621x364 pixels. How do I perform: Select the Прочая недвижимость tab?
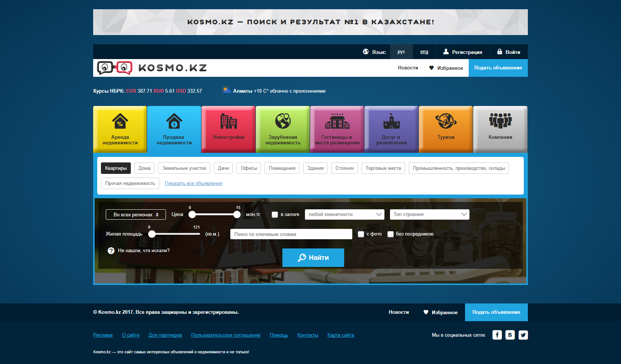point(130,183)
